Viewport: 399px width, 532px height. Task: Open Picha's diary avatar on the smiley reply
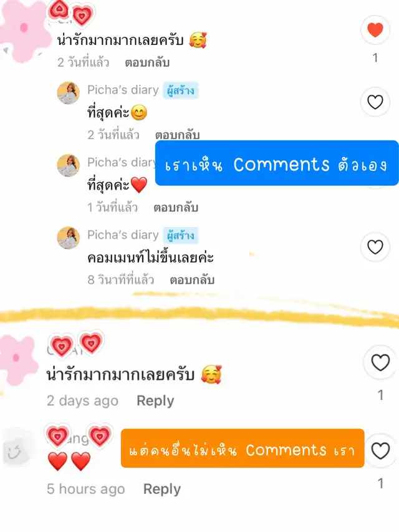(68, 93)
